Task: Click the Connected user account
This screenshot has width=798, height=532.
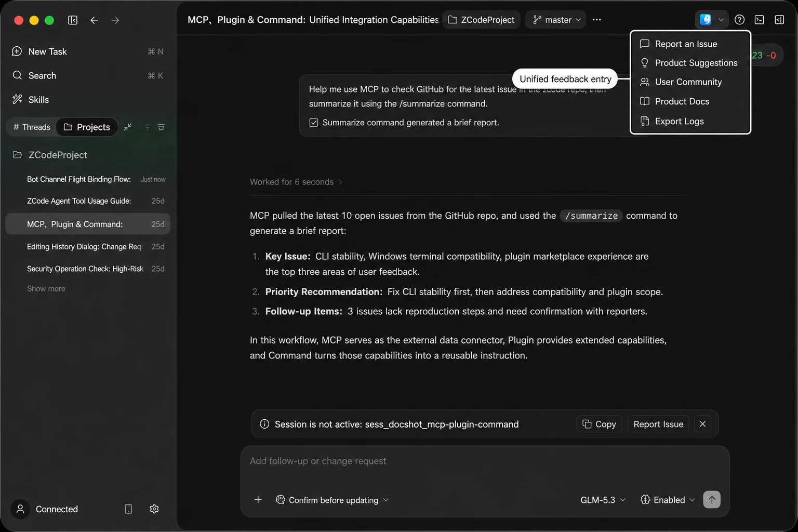Action: click(x=45, y=509)
